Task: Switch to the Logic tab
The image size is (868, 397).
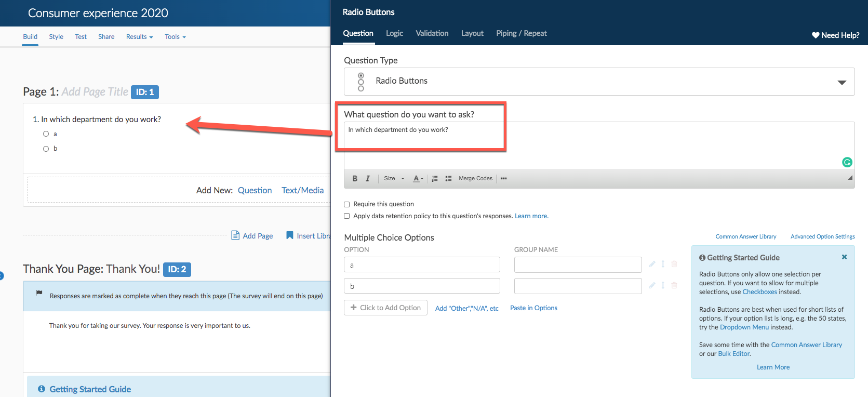Action: [394, 33]
